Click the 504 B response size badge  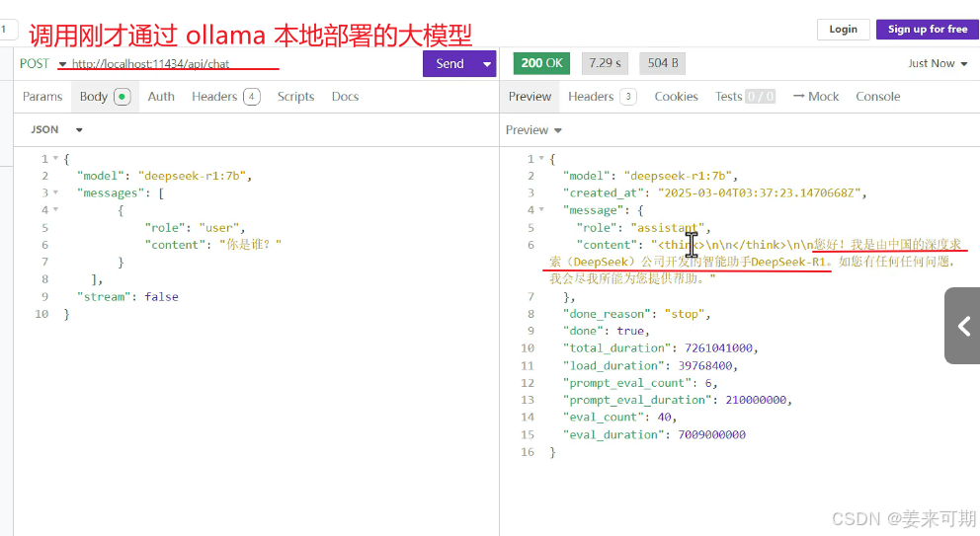[x=663, y=63]
